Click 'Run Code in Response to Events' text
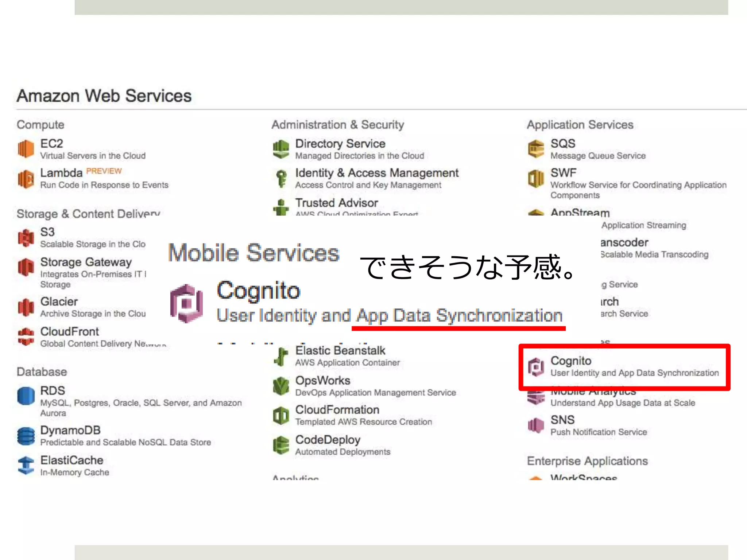Viewport: 747px width, 560px height. click(104, 185)
